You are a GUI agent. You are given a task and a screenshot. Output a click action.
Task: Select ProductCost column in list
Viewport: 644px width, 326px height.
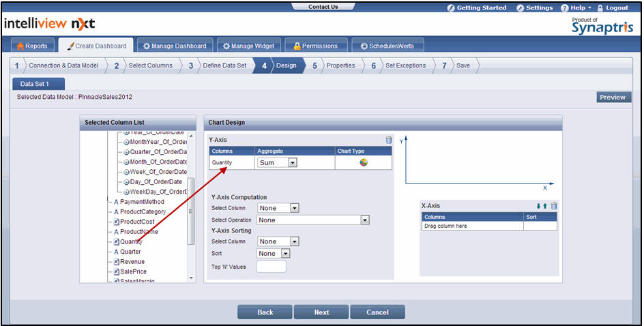coord(134,222)
